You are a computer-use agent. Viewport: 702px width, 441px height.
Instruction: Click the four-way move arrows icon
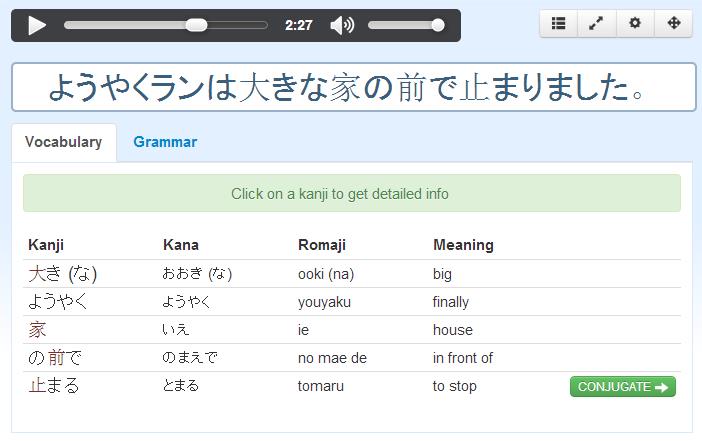pos(673,23)
